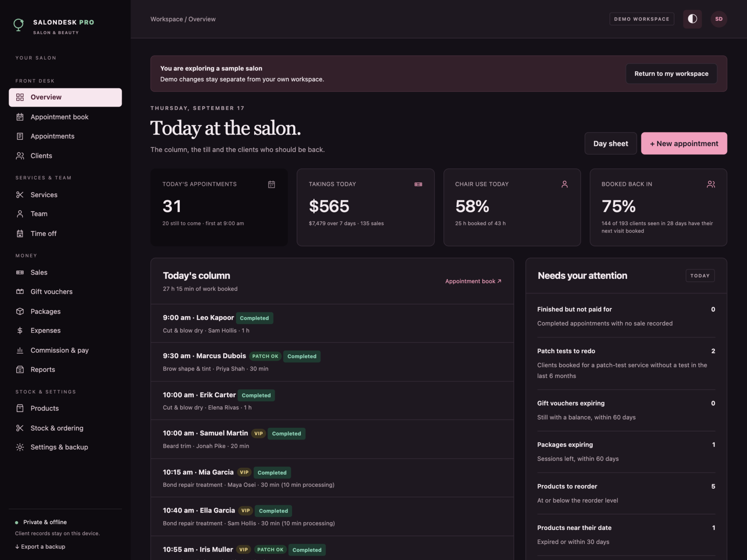Viewport: 747px width, 560px height.
Task: Open the 9:00 am Leo Kapoor appointment
Action: click(332, 324)
